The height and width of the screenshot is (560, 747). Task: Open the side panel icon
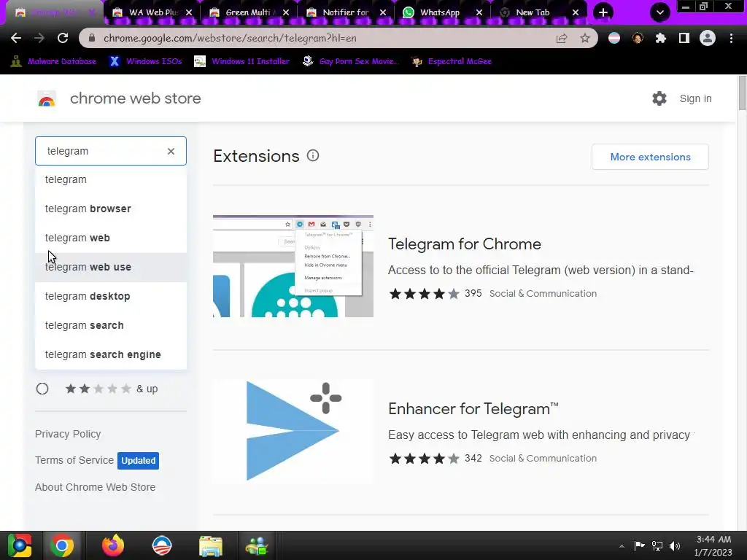[x=684, y=38]
